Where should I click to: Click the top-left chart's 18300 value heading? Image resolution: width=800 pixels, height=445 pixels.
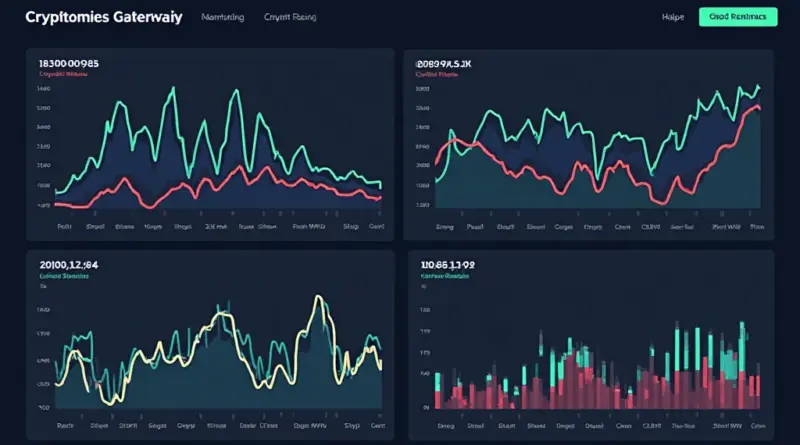coord(70,63)
